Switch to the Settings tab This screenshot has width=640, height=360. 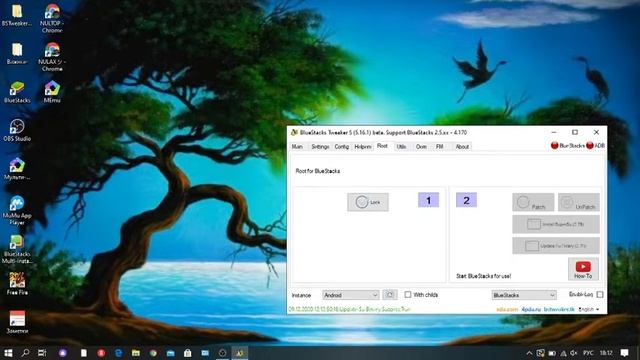click(320, 147)
